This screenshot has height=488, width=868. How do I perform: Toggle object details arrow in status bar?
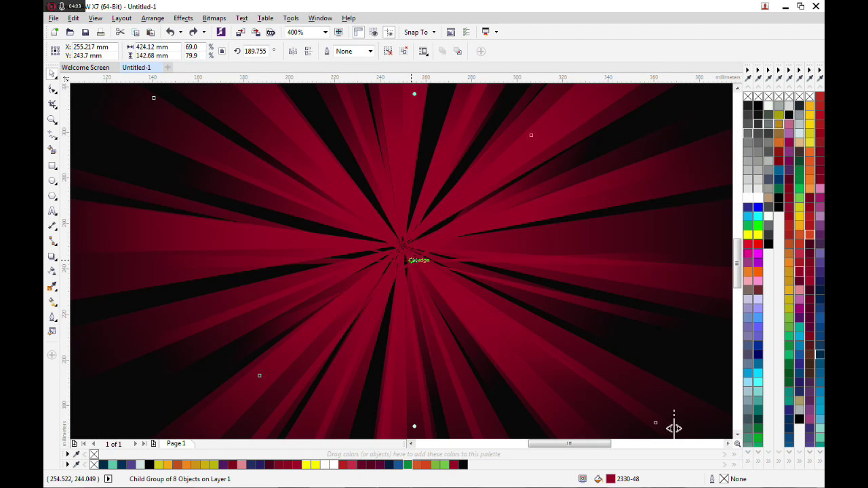pos(108,479)
